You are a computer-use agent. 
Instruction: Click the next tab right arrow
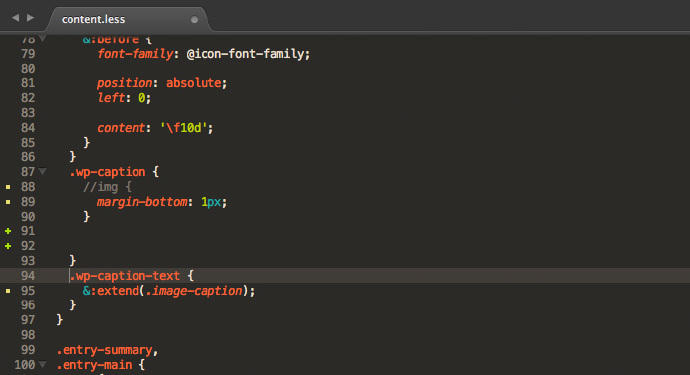30,18
